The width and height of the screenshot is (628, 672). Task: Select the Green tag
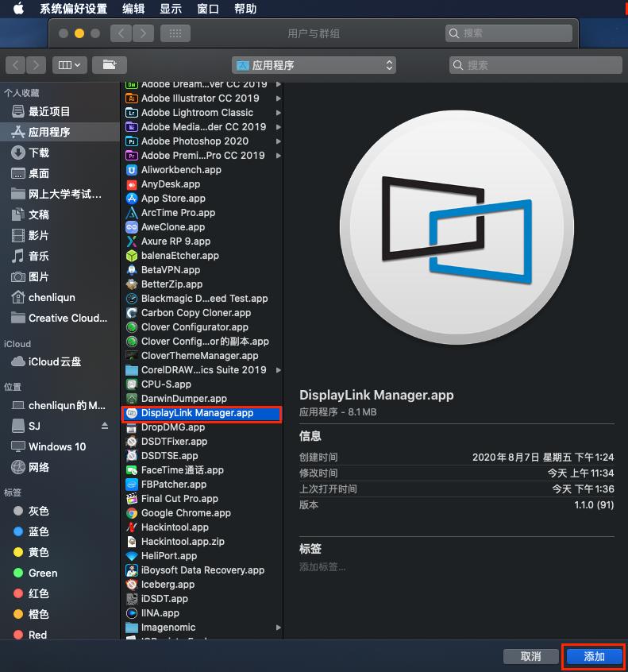60,573
